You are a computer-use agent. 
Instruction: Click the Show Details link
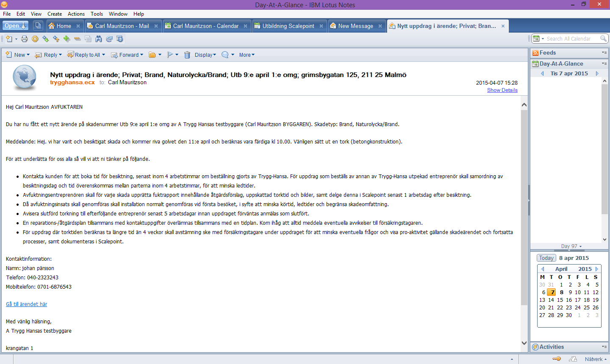pyautogui.click(x=502, y=90)
